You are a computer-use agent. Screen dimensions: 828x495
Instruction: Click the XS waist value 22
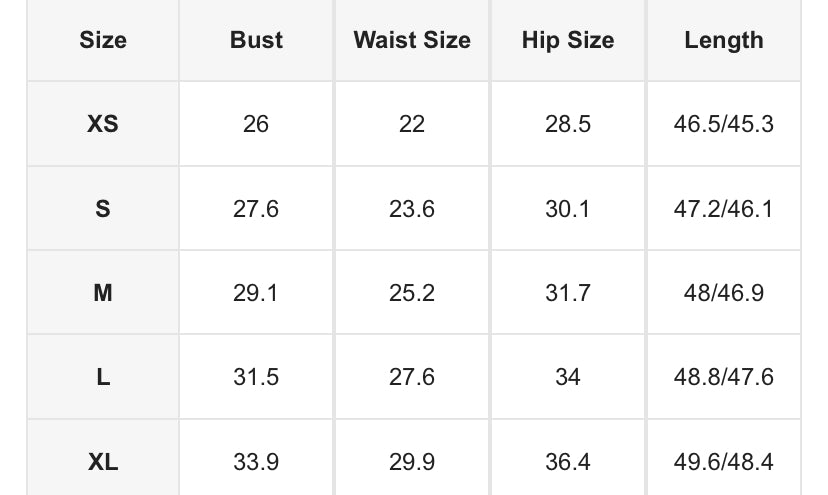tap(411, 124)
